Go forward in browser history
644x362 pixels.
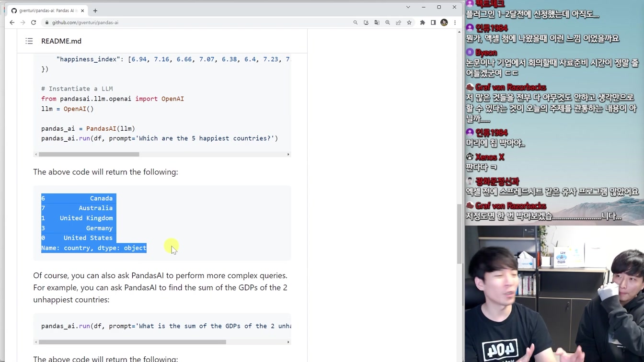point(23,23)
